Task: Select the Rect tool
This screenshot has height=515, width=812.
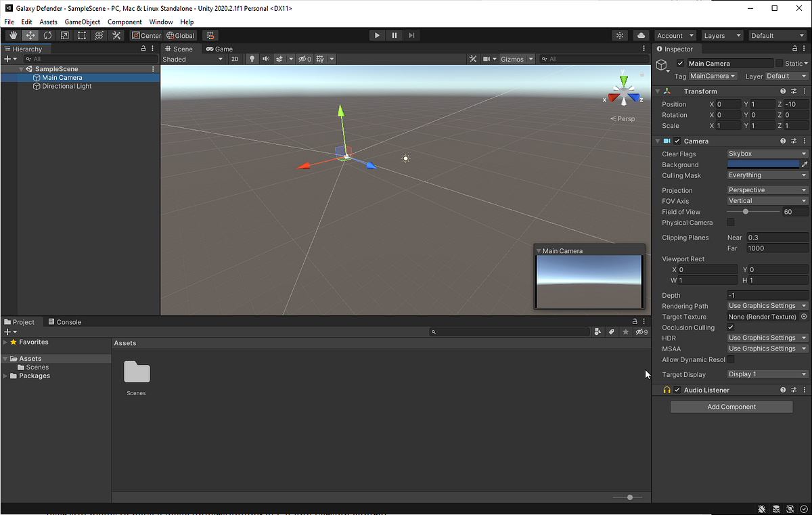Action: (81, 35)
